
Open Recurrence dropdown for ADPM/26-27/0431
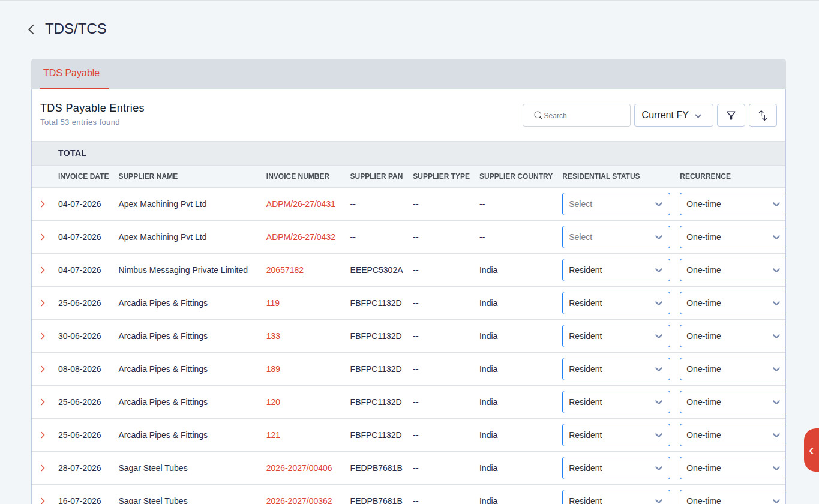pos(733,204)
